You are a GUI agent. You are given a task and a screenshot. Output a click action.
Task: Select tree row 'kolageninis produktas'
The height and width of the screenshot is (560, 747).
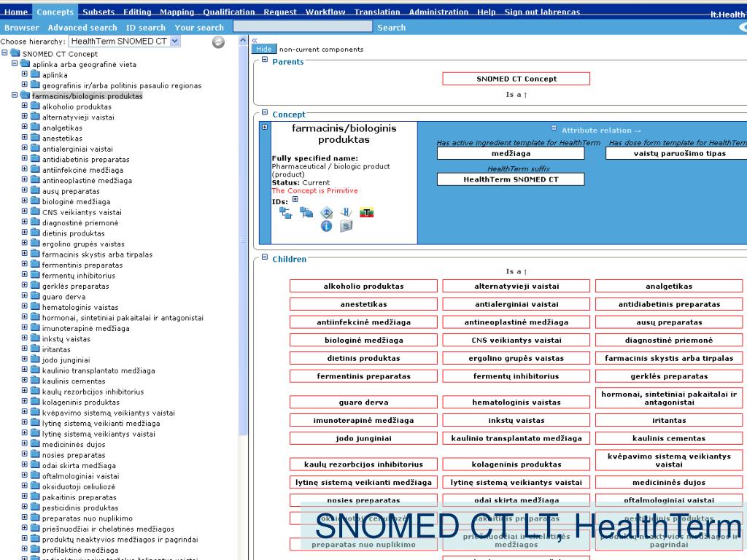[80, 402]
